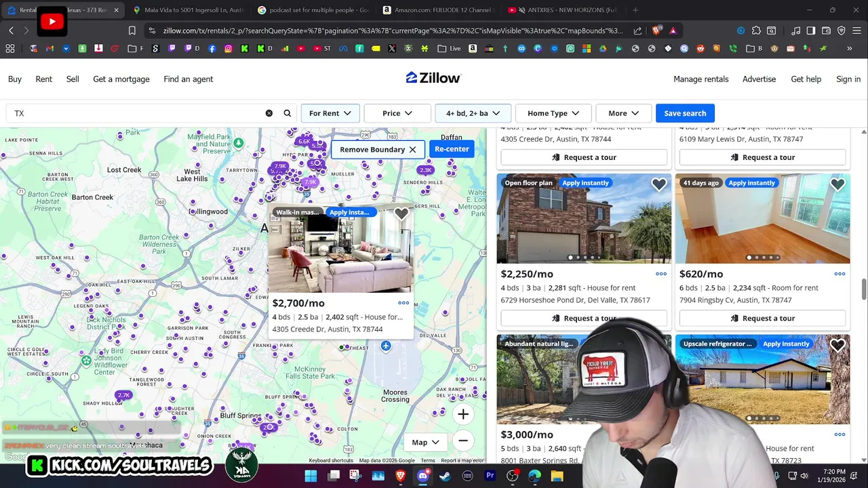Screen dimensions: 868x488
Task: Click the listings panel scrollbar
Action: tap(864, 288)
